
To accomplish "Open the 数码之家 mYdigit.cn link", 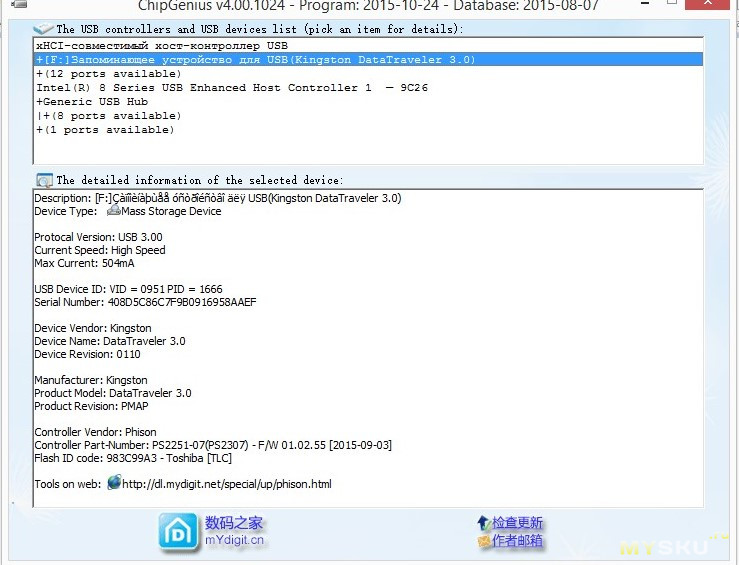I will click(x=234, y=531).
